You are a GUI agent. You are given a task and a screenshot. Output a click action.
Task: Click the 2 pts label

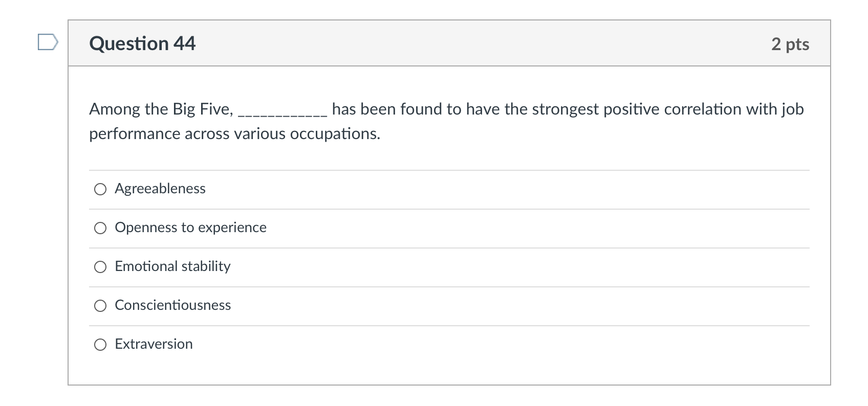[791, 44]
